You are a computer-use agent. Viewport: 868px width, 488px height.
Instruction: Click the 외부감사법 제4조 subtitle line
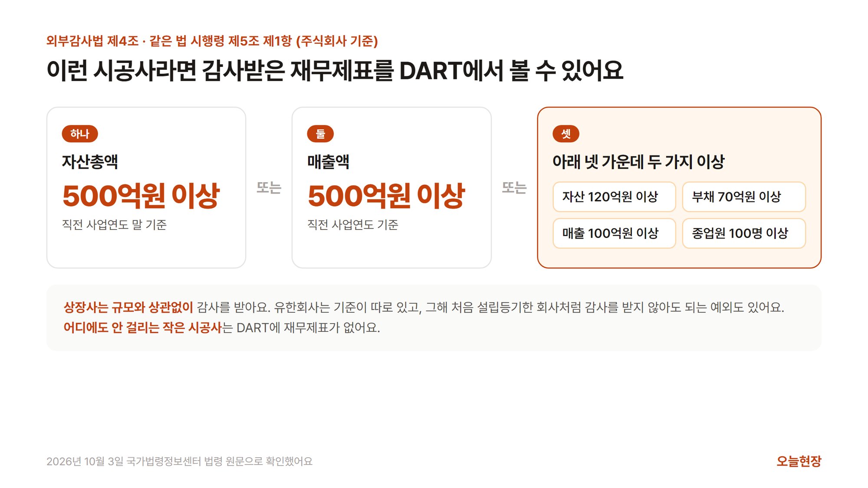tap(212, 41)
